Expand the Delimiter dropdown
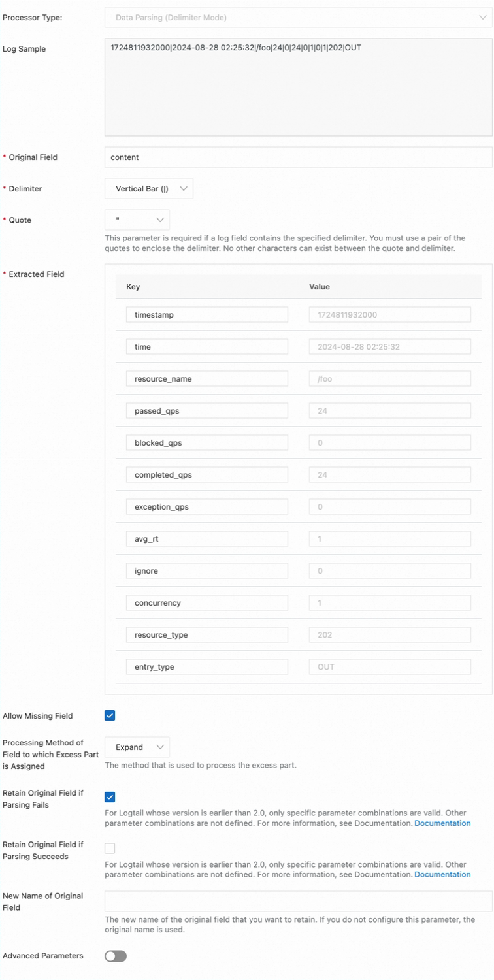Screen dimensions: 494x980 coord(149,189)
